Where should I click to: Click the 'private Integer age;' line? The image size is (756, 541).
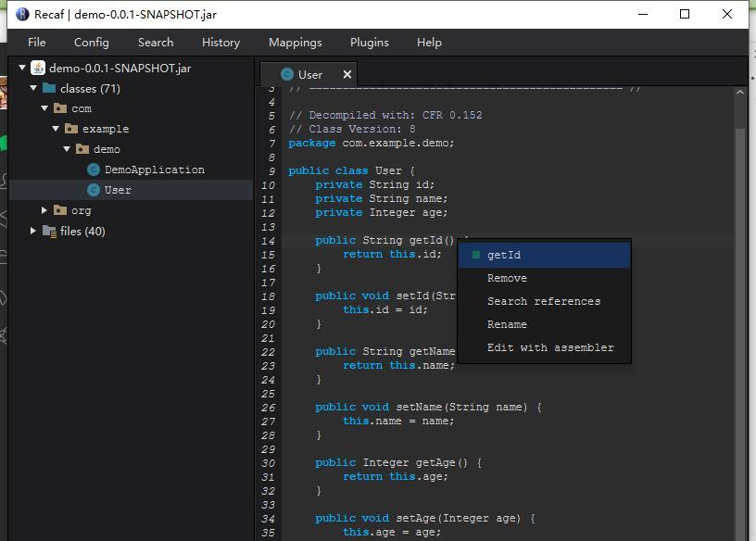click(x=382, y=213)
